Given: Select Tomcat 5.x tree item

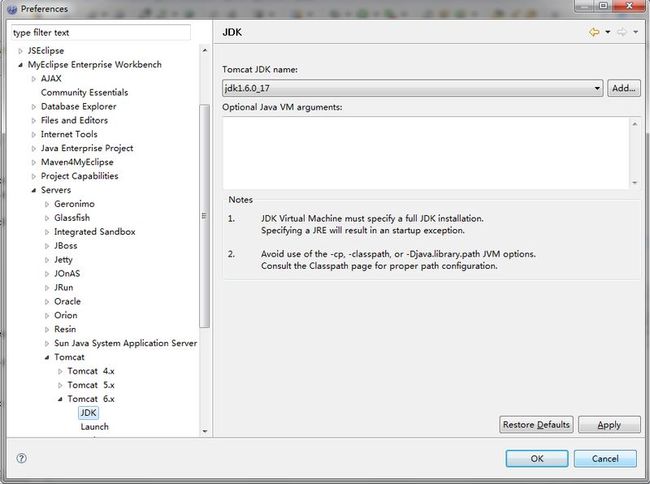Looking at the screenshot, I should (91, 385).
